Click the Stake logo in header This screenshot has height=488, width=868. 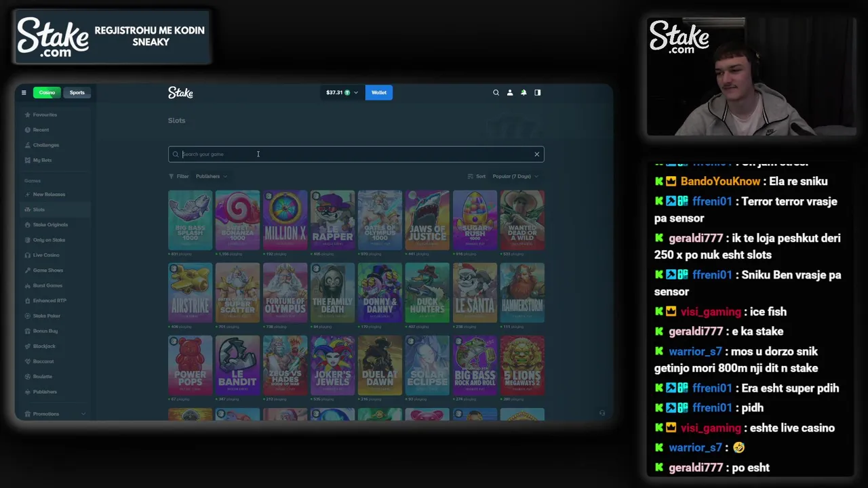180,93
